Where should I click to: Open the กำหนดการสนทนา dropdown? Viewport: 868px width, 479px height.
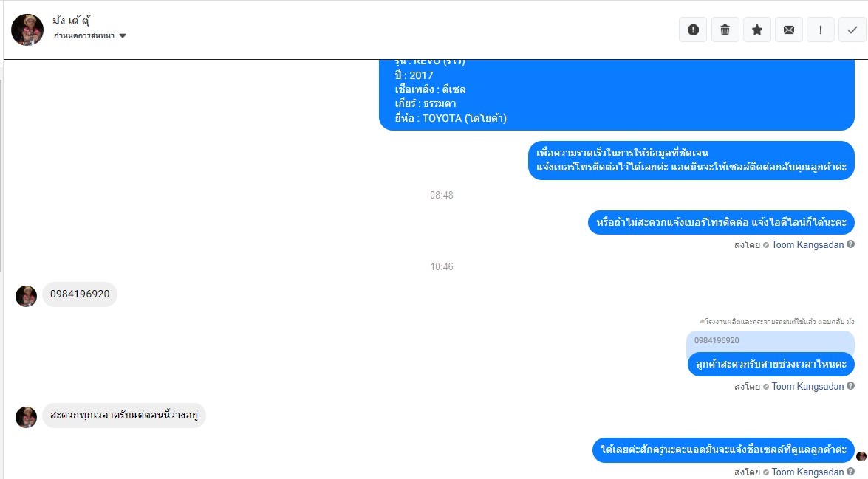click(x=90, y=35)
